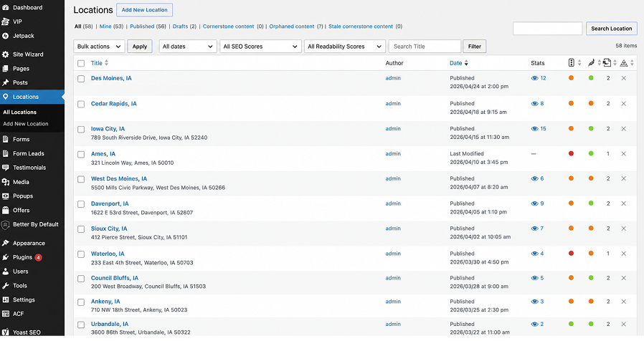This screenshot has height=341, width=644.
Task: Open the Bulk actions dropdown
Action: click(99, 47)
